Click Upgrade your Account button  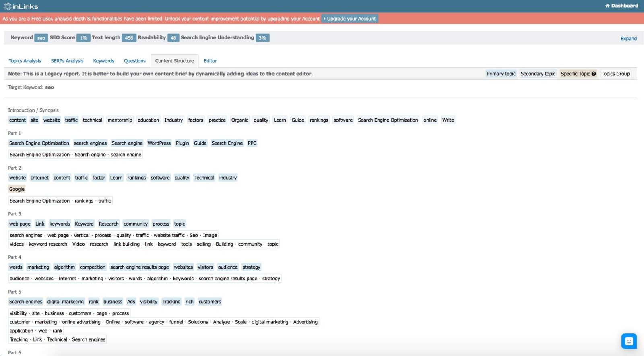[x=349, y=19]
